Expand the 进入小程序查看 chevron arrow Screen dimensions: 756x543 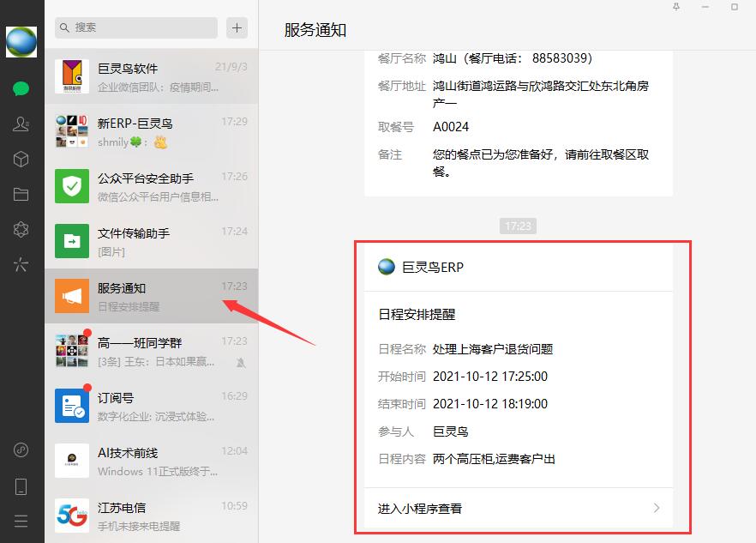click(657, 508)
